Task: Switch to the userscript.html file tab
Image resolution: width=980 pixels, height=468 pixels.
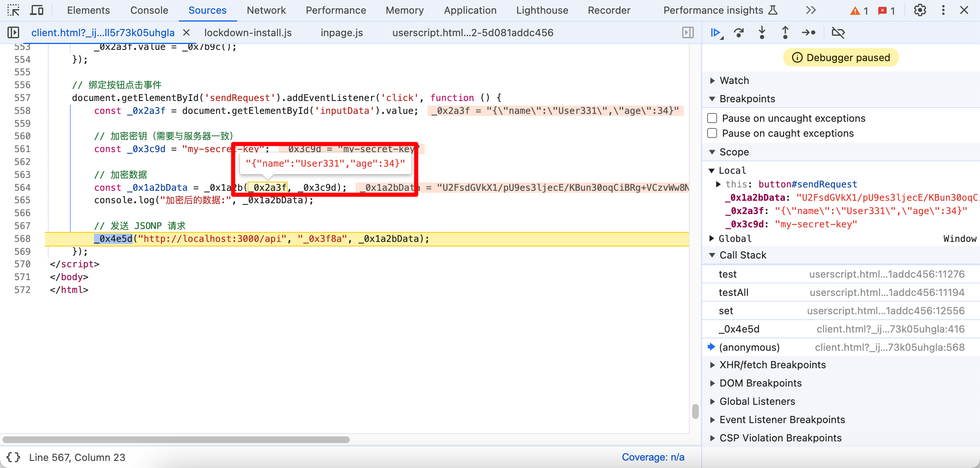Action: tap(473, 32)
